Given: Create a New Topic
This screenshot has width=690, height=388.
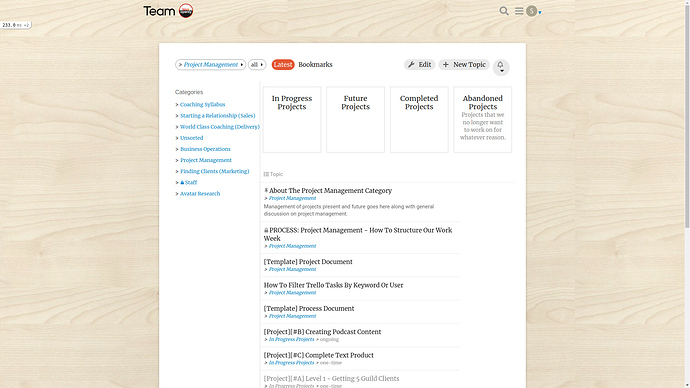Looking at the screenshot, I should pos(464,65).
